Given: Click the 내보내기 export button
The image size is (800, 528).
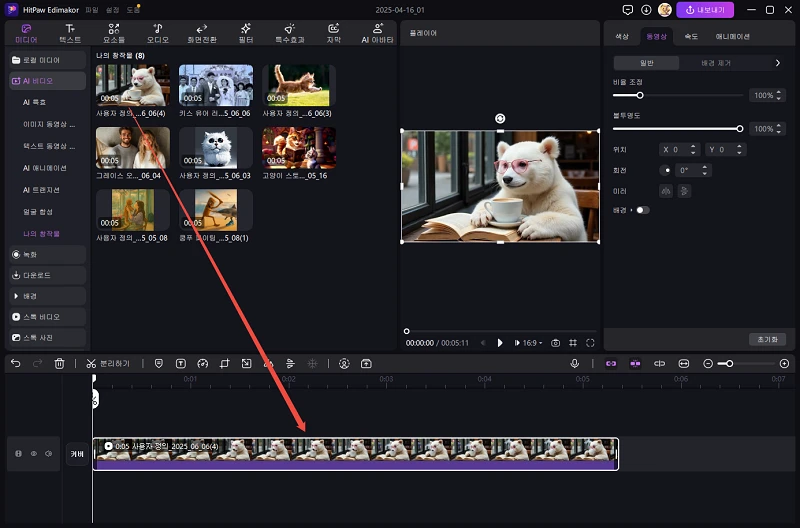Looking at the screenshot, I should click(706, 10).
